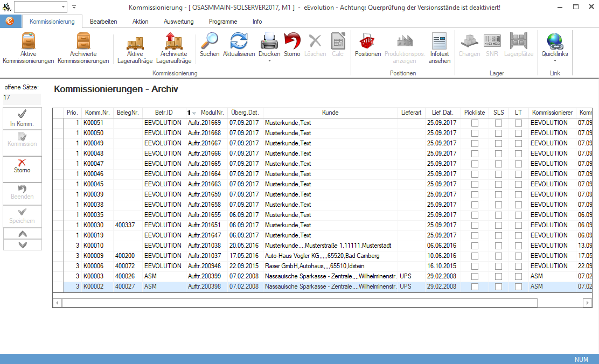Toggle LT checkbox for K00030
This screenshot has height=364, width=599.
[518, 226]
